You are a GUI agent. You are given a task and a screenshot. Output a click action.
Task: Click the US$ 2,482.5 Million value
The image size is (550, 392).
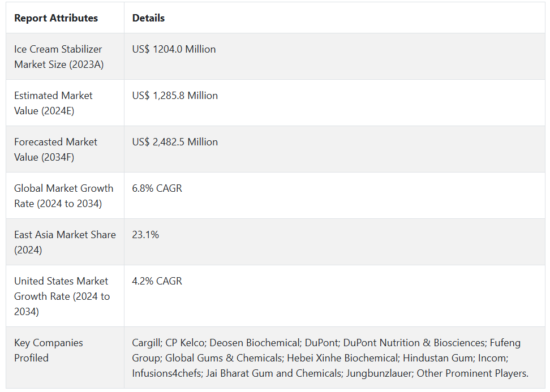[175, 142]
